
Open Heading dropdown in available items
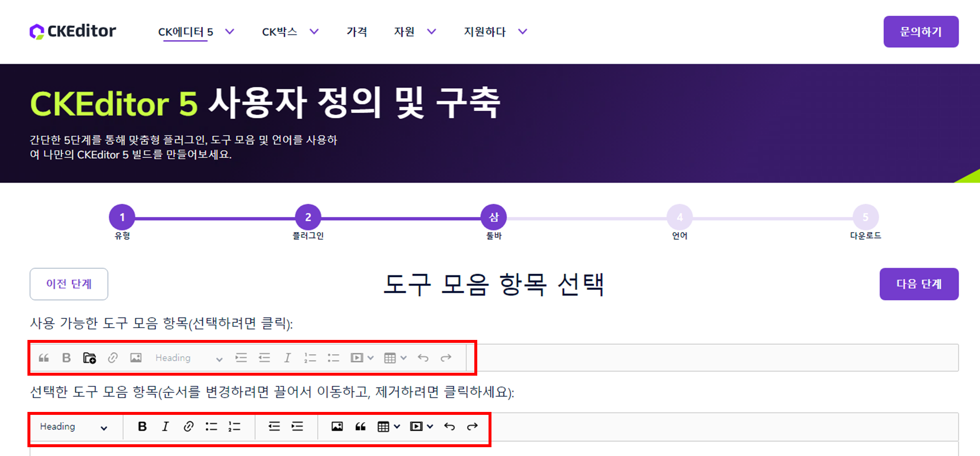(189, 358)
